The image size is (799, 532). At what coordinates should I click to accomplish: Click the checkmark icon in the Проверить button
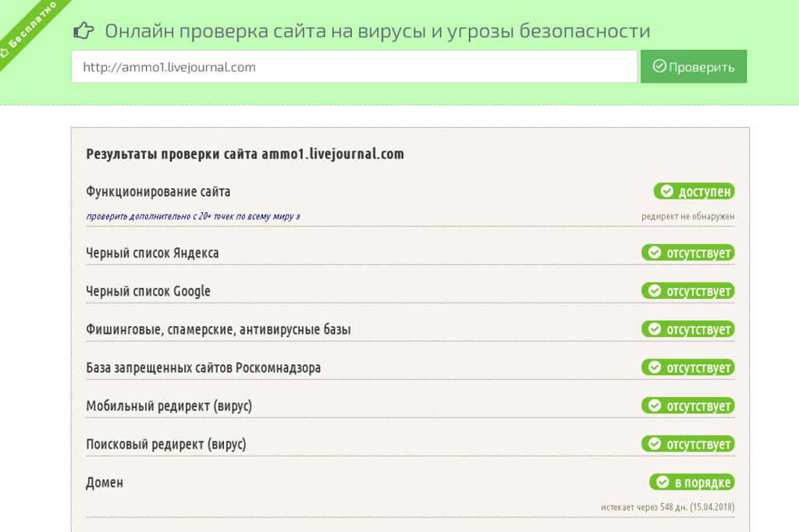click(x=659, y=66)
